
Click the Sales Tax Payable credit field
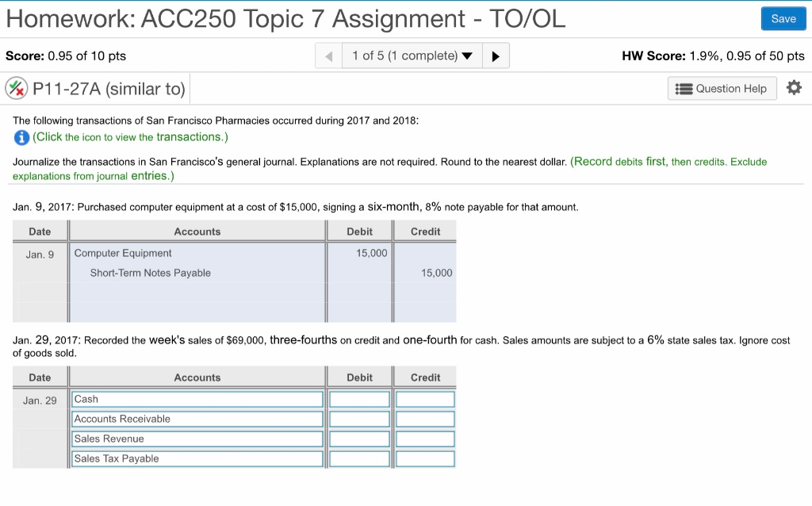coord(425,458)
